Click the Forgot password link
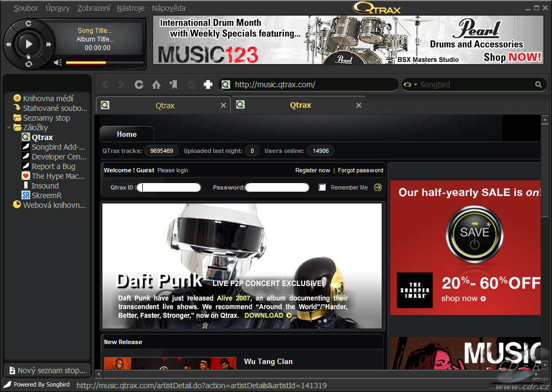This screenshot has width=552, height=392. pyautogui.click(x=361, y=170)
